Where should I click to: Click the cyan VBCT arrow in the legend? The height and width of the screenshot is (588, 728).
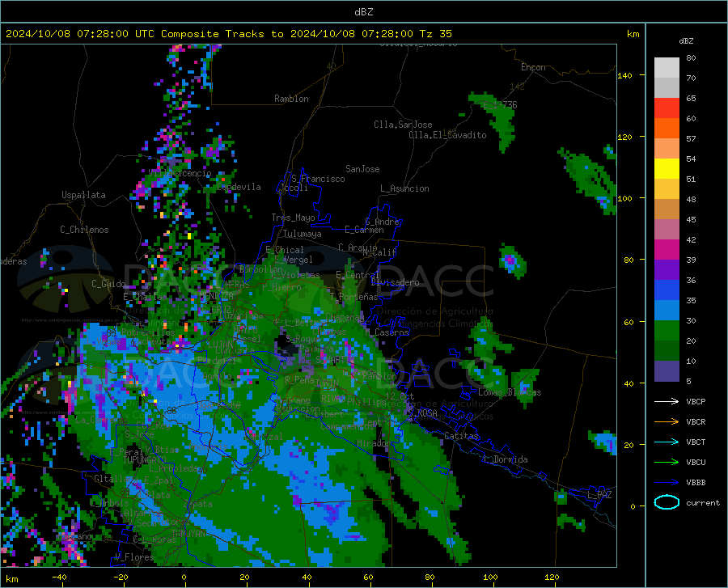(x=667, y=442)
